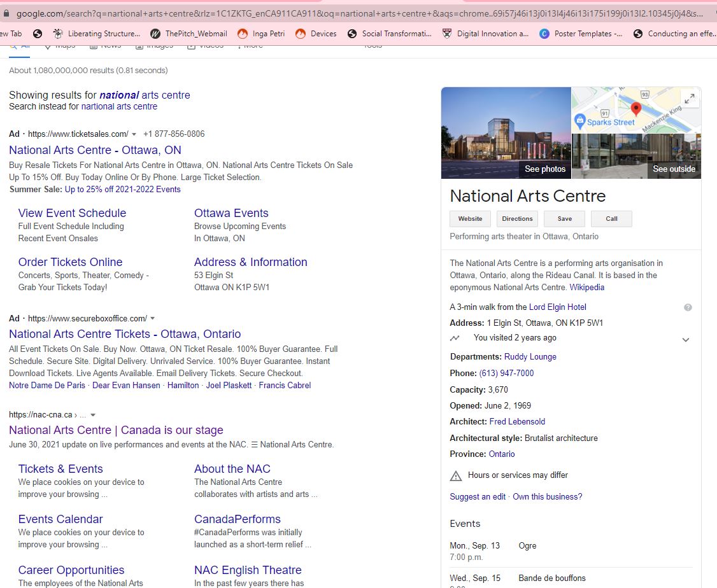Click ad phone number +1 877-856-0806
Screen dimensions: 717x588
pos(174,134)
